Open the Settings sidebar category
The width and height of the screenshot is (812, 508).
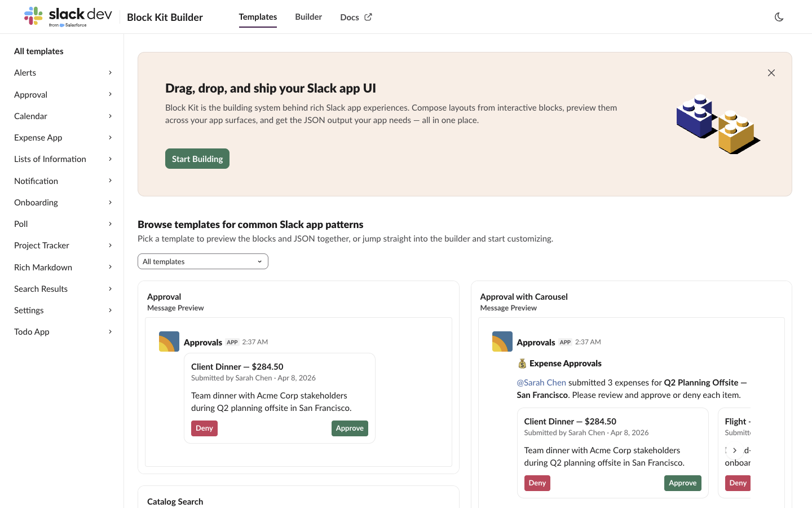pyautogui.click(x=29, y=310)
